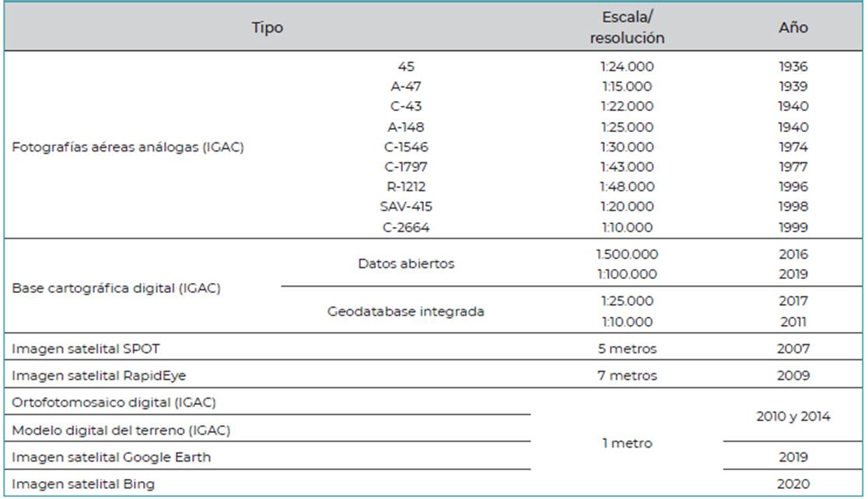Select "Fotografías aéreas análogas (IGAC)" row label
The width and height of the screenshot is (868, 499).
pyautogui.click(x=128, y=147)
